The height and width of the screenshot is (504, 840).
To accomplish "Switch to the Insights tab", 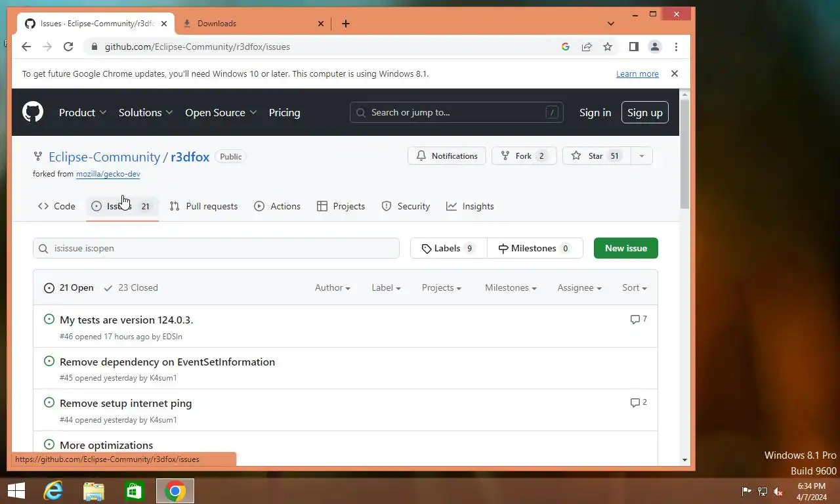I will [x=470, y=206].
